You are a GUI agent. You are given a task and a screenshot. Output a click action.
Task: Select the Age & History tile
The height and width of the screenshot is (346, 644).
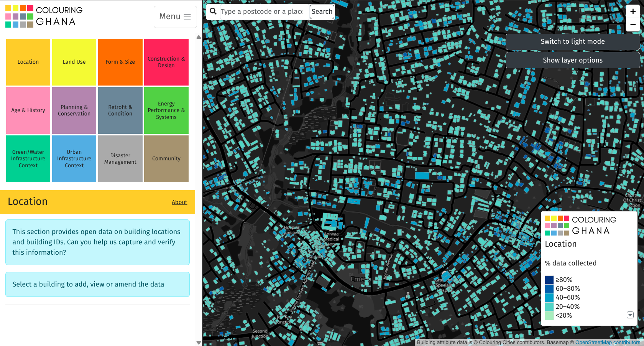pyautogui.click(x=28, y=110)
